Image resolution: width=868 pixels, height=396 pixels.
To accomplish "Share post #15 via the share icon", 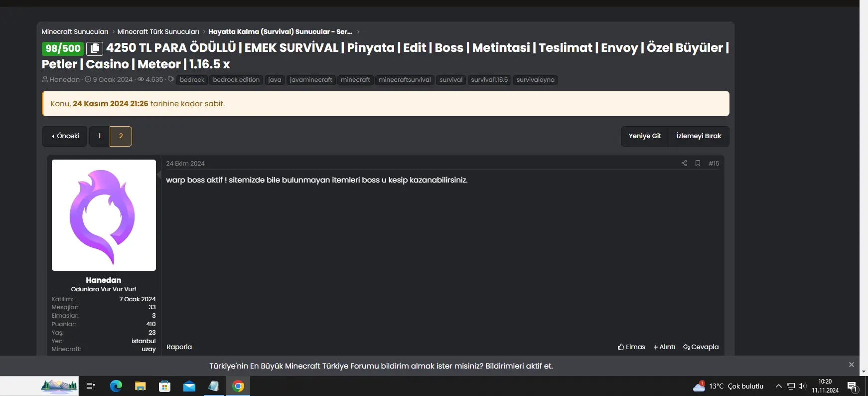I will click(x=684, y=163).
